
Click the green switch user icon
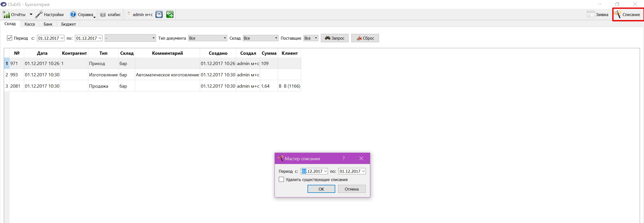pyautogui.click(x=170, y=15)
